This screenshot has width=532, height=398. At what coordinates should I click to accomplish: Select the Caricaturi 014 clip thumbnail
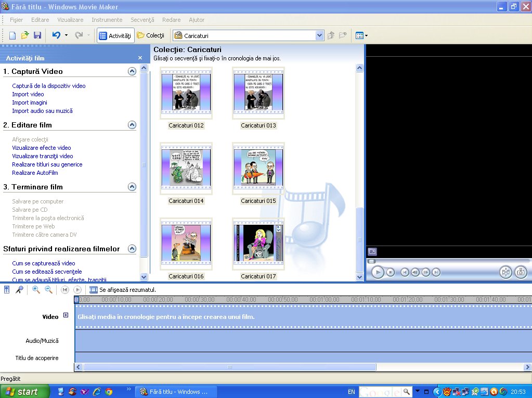click(x=186, y=168)
